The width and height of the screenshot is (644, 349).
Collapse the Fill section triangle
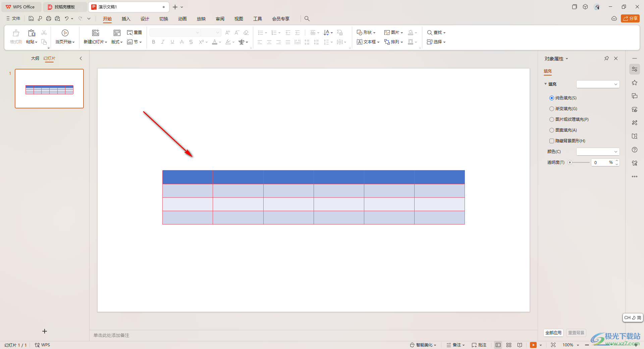[545, 84]
